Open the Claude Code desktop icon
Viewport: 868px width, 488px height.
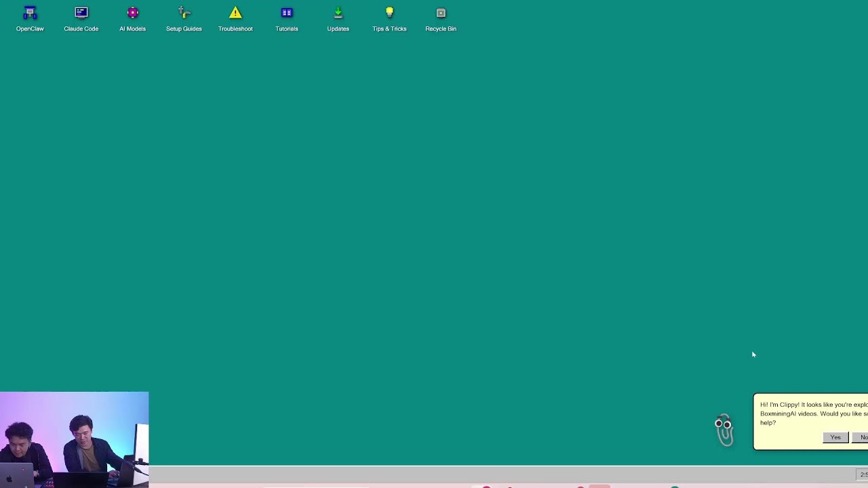[81, 19]
